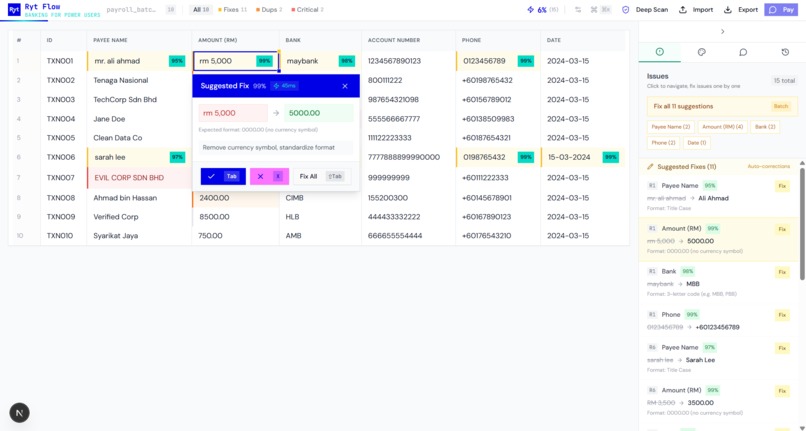The width and height of the screenshot is (806, 431).
Task: Fix R1 Bank maybank to MBB
Action: pyautogui.click(x=782, y=272)
